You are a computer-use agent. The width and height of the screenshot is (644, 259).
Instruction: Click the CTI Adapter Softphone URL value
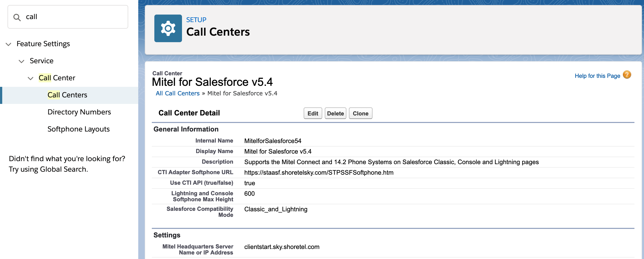coord(319,173)
